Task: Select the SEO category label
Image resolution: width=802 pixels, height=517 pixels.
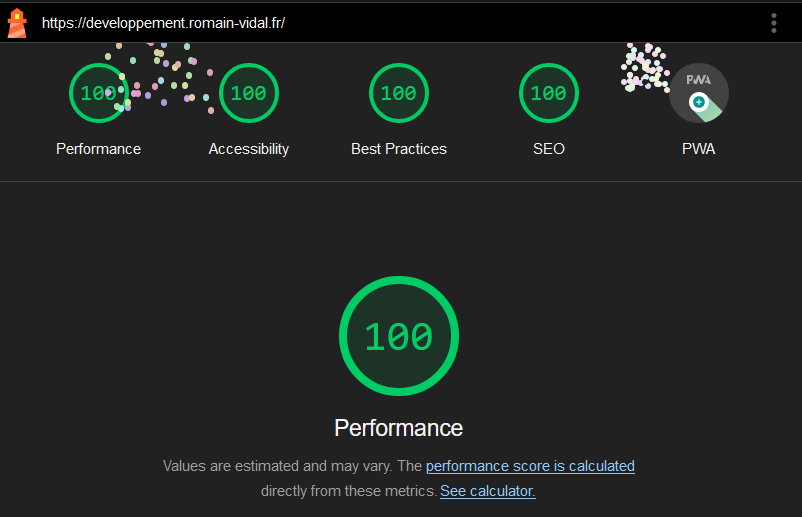Action: point(548,149)
